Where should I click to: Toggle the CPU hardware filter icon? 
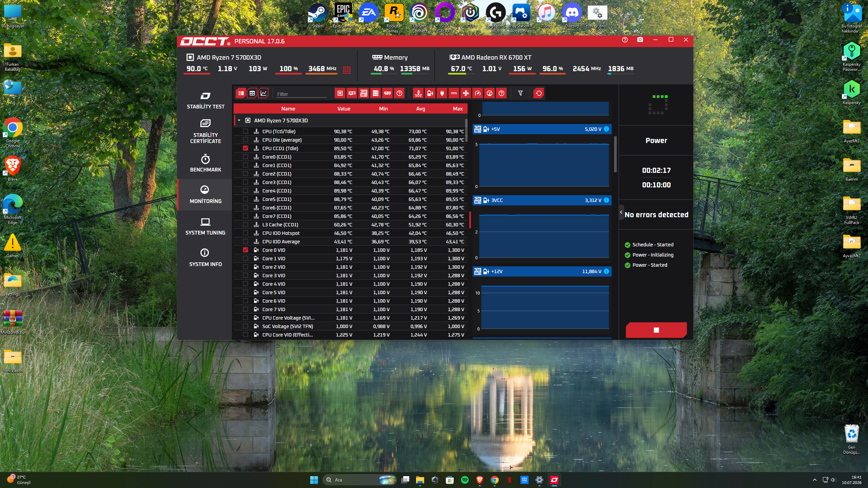[340, 93]
